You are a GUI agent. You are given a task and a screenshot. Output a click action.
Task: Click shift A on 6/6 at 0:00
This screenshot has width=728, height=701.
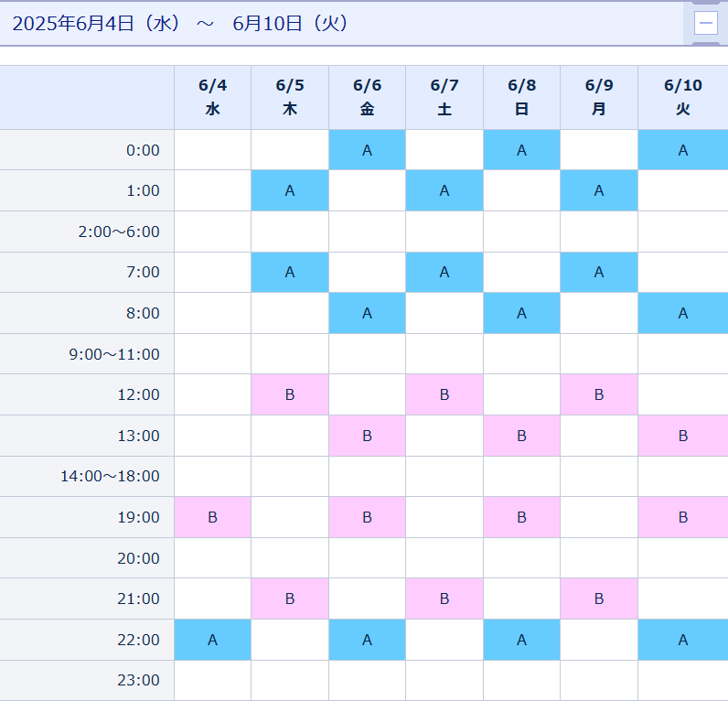[x=367, y=150]
